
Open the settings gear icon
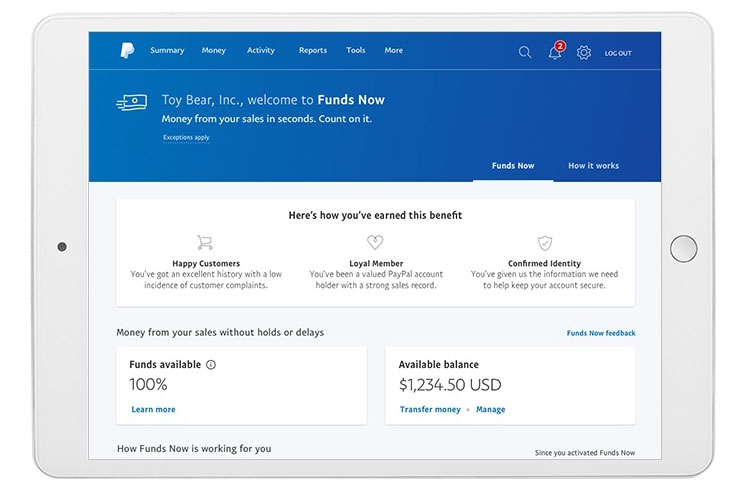[x=583, y=52]
